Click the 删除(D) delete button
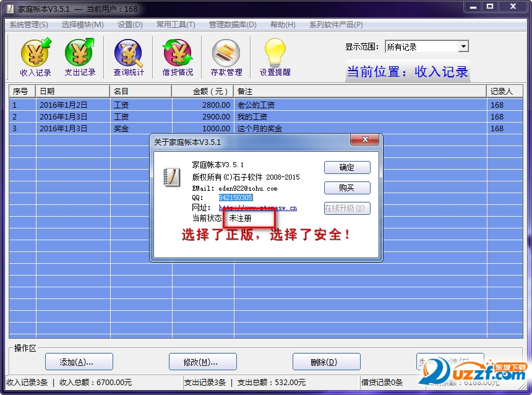Image resolution: width=532 pixels, height=395 pixels. (x=326, y=362)
